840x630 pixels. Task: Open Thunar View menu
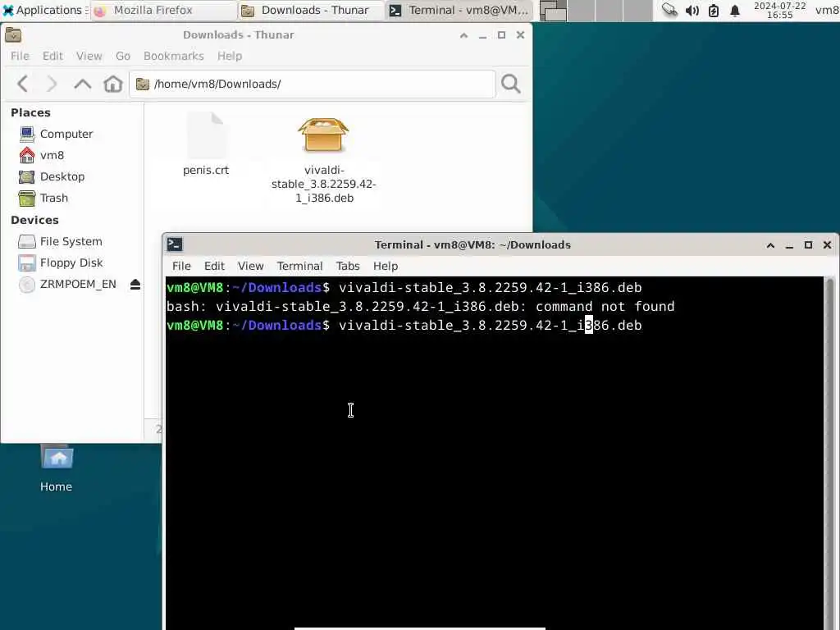tap(89, 57)
